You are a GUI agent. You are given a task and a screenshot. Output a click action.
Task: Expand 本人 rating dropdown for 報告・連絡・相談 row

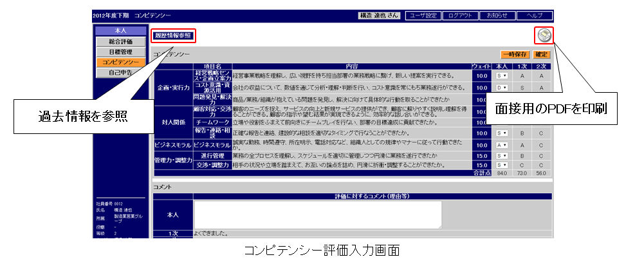[502, 133]
